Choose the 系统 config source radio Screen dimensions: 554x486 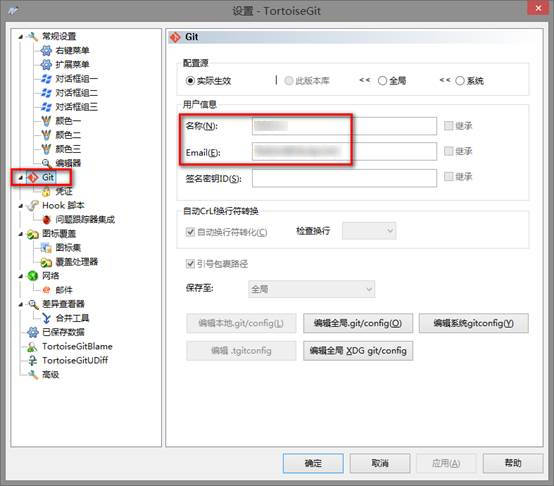point(460,81)
